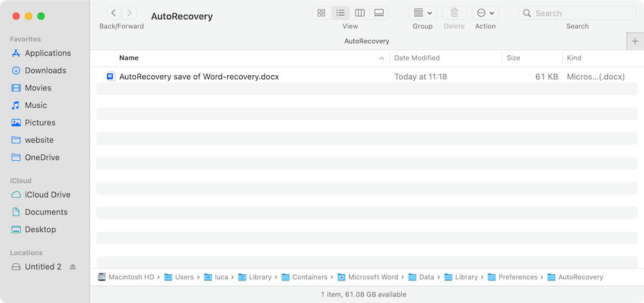644x303 pixels.
Task: Click the Delete trash icon
Action: [454, 13]
